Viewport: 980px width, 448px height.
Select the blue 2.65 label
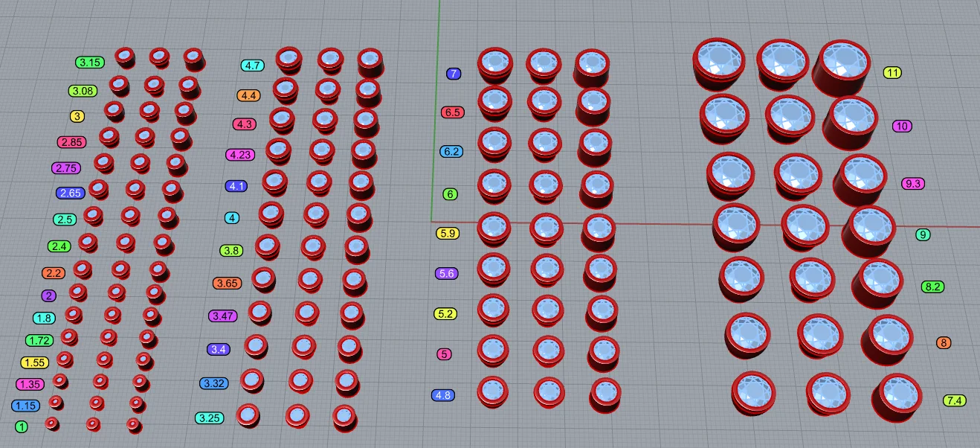click(x=71, y=193)
